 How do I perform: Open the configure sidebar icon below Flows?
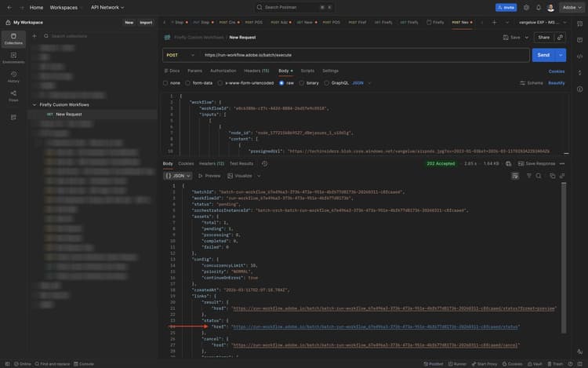(x=13, y=118)
